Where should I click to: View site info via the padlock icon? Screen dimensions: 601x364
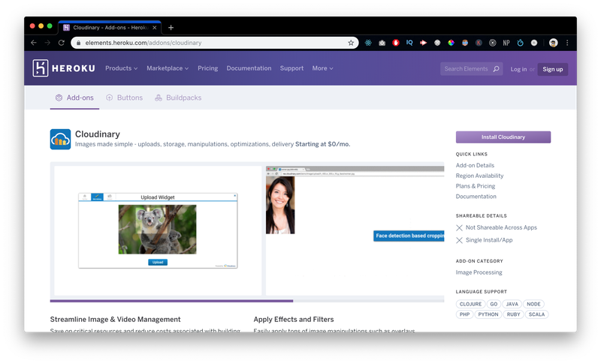click(79, 43)
